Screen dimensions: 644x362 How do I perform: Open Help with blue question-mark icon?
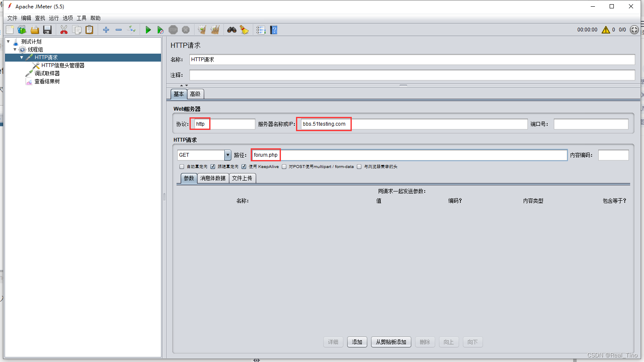[274, 30]
